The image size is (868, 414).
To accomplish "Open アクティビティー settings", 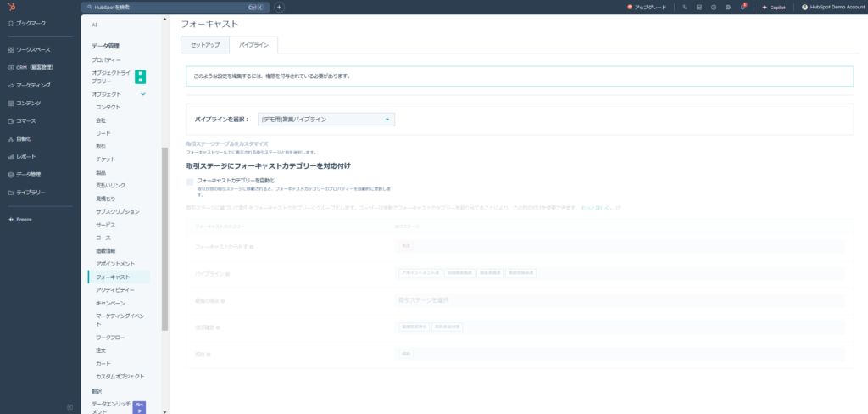I will click(x=115, y=290).
